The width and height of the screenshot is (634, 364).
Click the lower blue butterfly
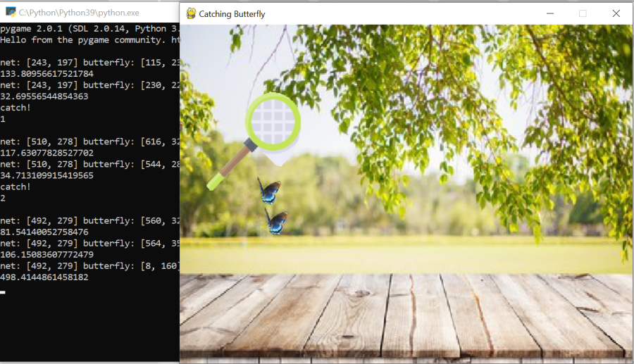(x=275, y=222)
